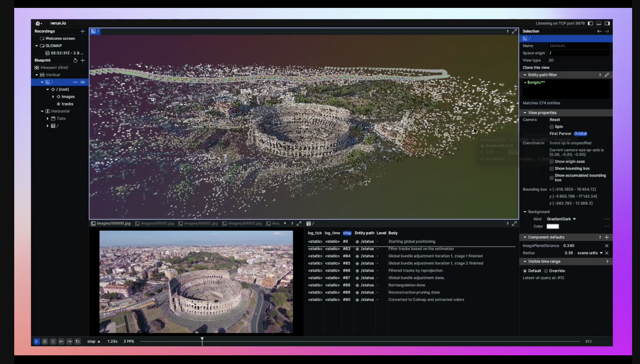Switch to the images/00001.jpg tab
640x364 pixels.
pyautogui.click(x=156, y=223)
